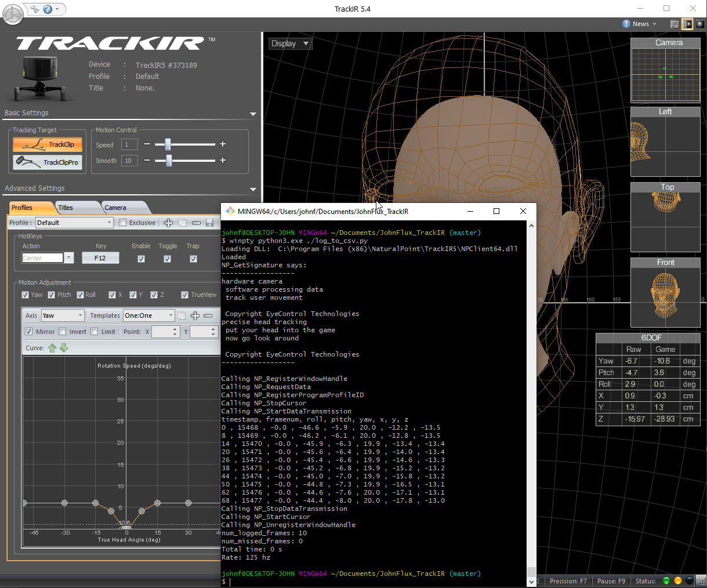
Task: Click the Speed slider handle
Action: coord(168,144)
